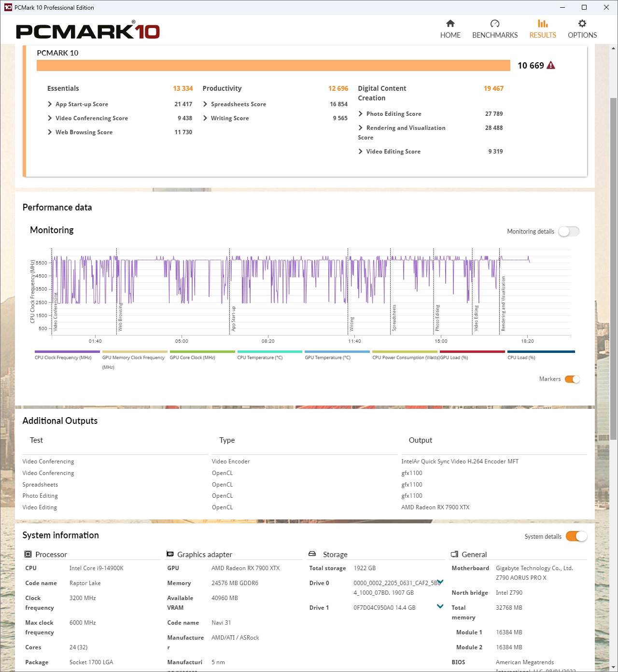Click the Test column header
The width and height of the screenshot is (618, 672).
coord(36,440)
